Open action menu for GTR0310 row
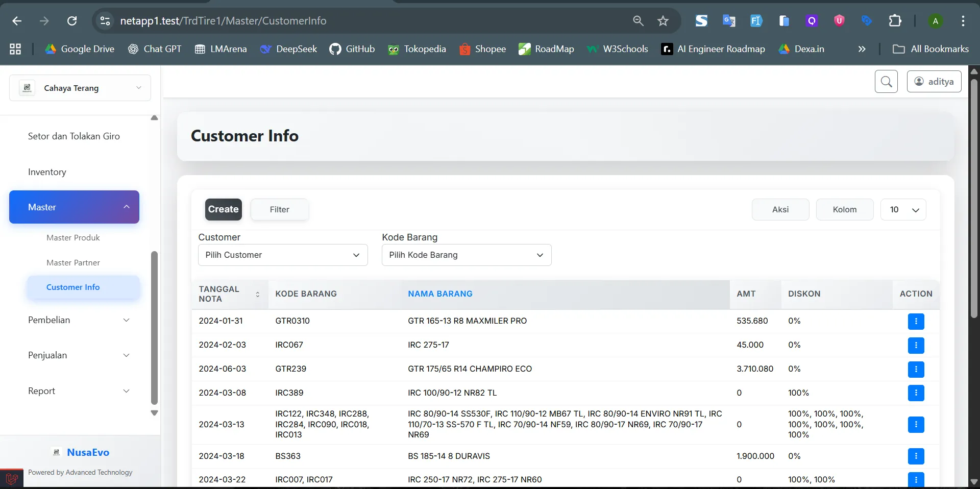980x489 pixels. [x=916, y=322]
